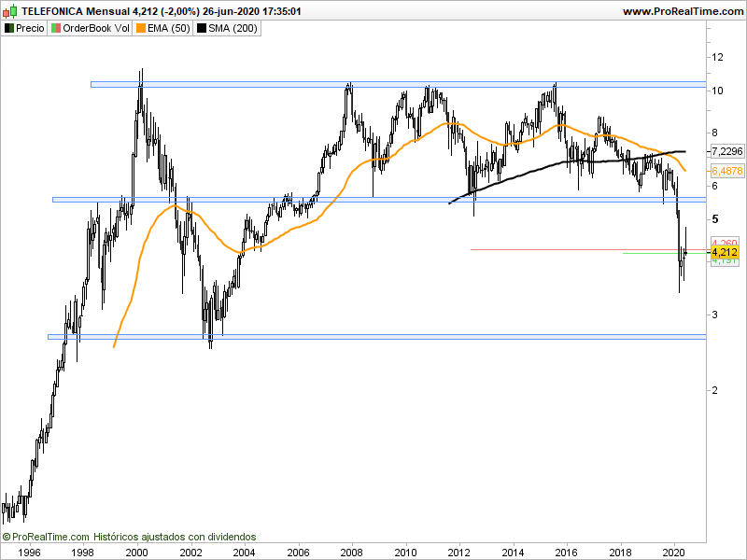Click the 2004 year label on time axis
Image resolution: width=747 pixels, height=560 pixels.
tap(245, 553)
